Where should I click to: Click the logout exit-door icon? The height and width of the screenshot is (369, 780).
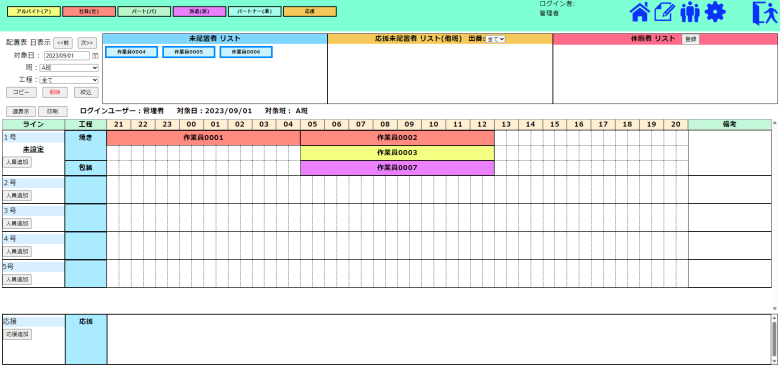point(765,12)
